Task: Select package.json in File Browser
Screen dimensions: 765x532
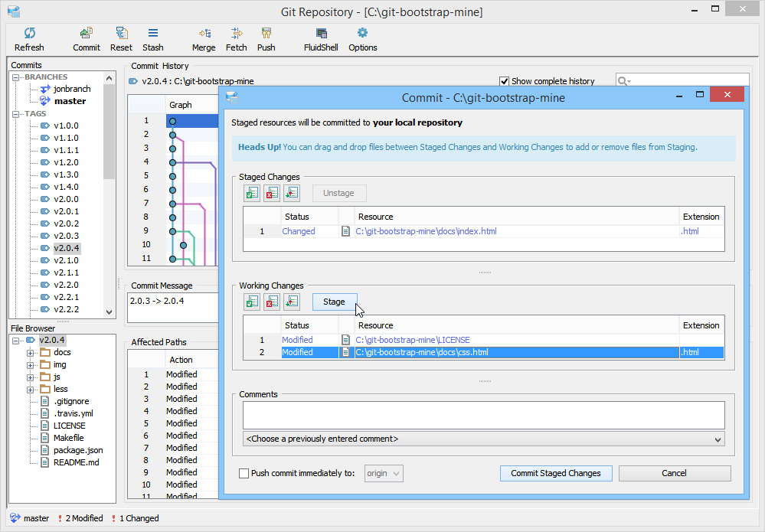Action: pos(78,450)
